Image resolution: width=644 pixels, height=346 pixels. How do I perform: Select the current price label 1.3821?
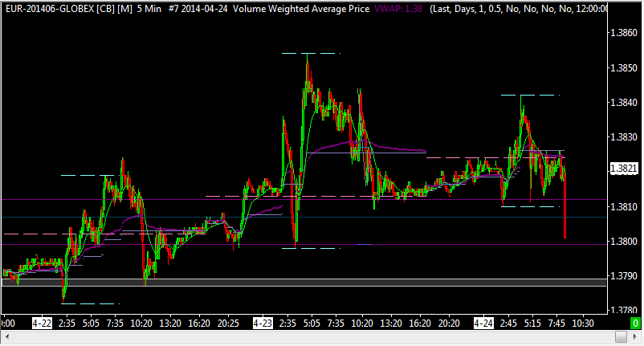point(623,169)
